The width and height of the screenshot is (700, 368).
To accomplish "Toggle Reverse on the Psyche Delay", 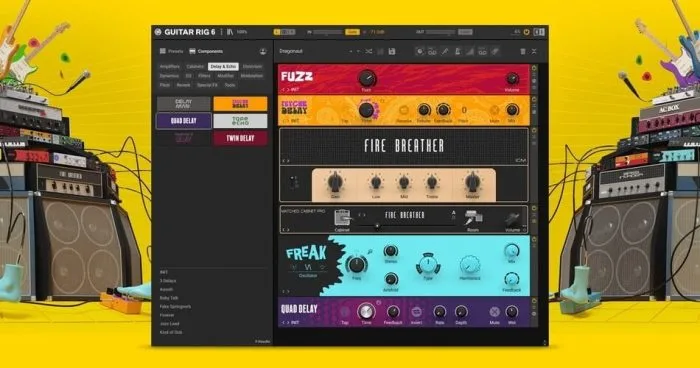I will pos(404,110).
